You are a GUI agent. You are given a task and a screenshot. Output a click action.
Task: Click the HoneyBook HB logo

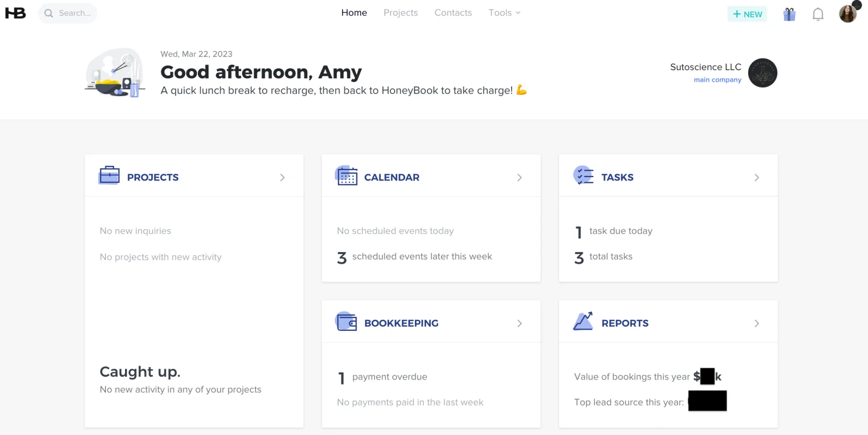point(16,13)
